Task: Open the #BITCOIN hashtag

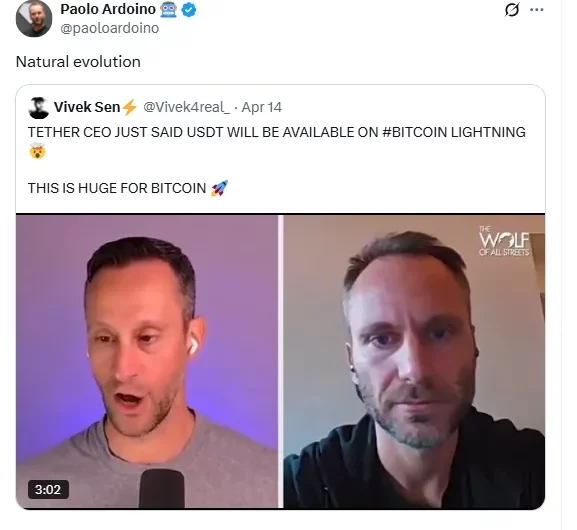Action: pyautogui.click(x=415, y=132)
